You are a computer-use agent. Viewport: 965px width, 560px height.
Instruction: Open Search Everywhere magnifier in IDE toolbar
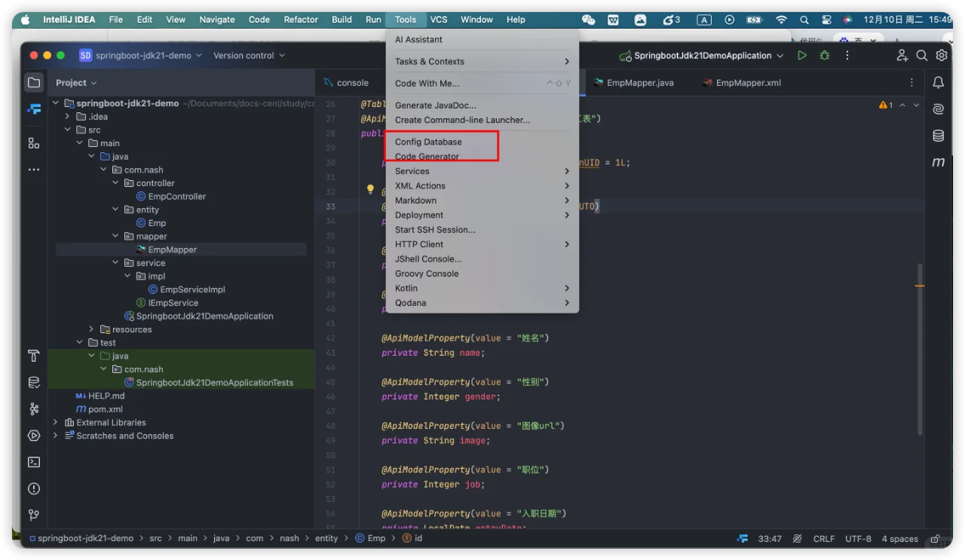(x=921, y=56)
